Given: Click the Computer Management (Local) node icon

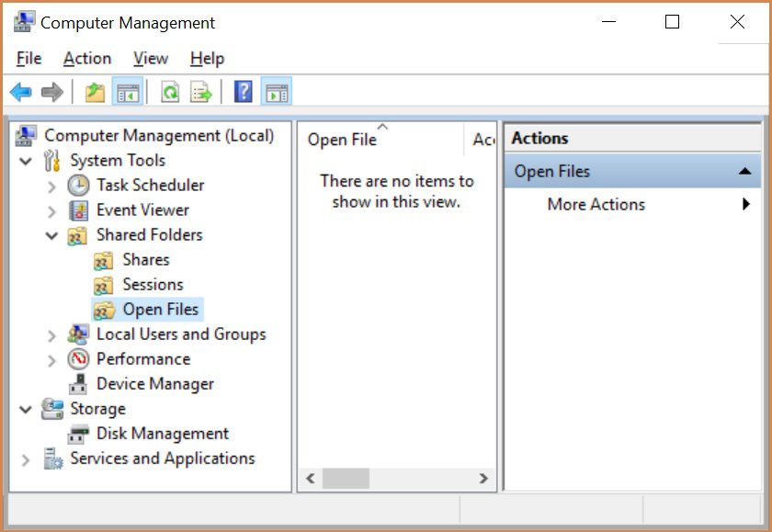Looking at the screenshot, I should [26, 136].
